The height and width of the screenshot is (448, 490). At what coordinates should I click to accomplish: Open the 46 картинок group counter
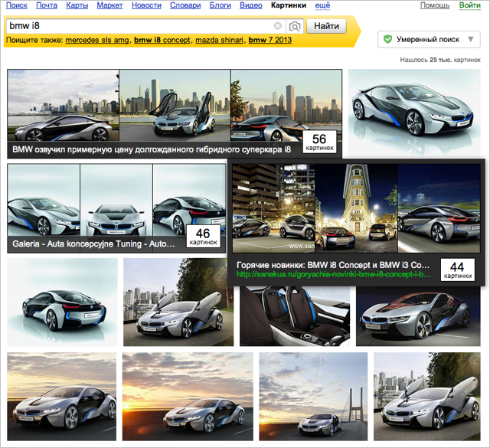[x=203, y=237]
